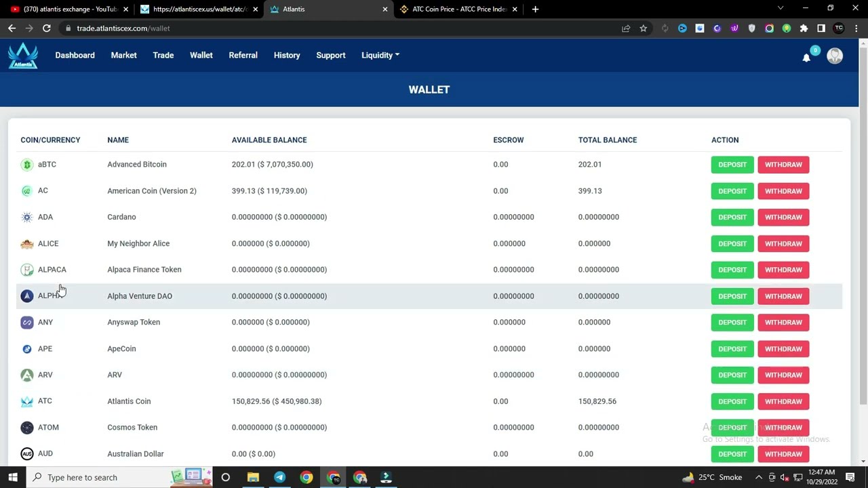Screen dimensions: 868x488
Task: Open the Windows action center notifications
Action: 850,477
